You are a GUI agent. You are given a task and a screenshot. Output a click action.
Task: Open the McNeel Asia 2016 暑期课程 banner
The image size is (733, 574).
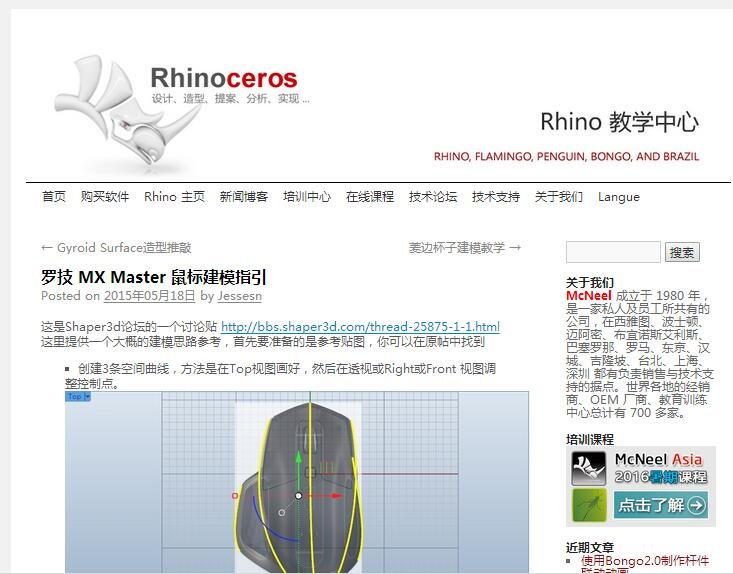point(641,486)
